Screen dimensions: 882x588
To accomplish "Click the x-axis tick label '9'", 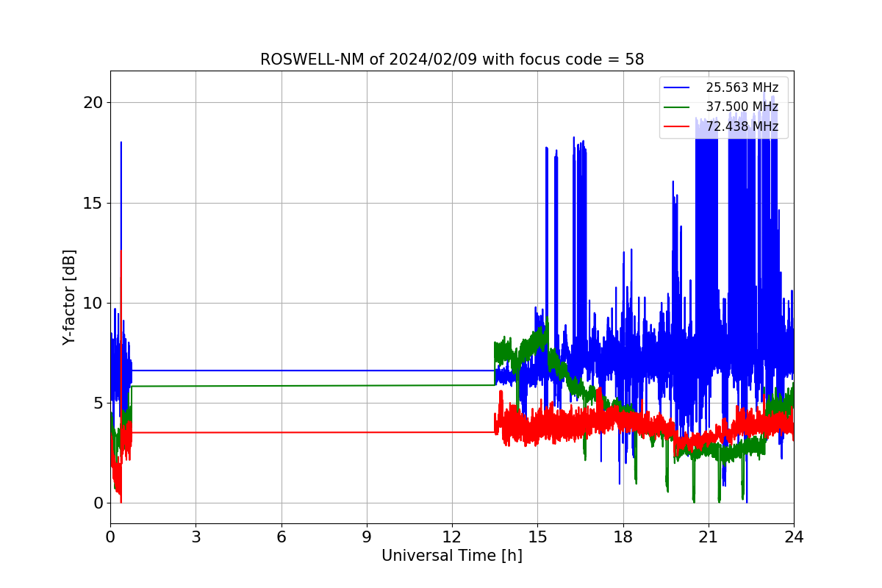I will 367,537.
